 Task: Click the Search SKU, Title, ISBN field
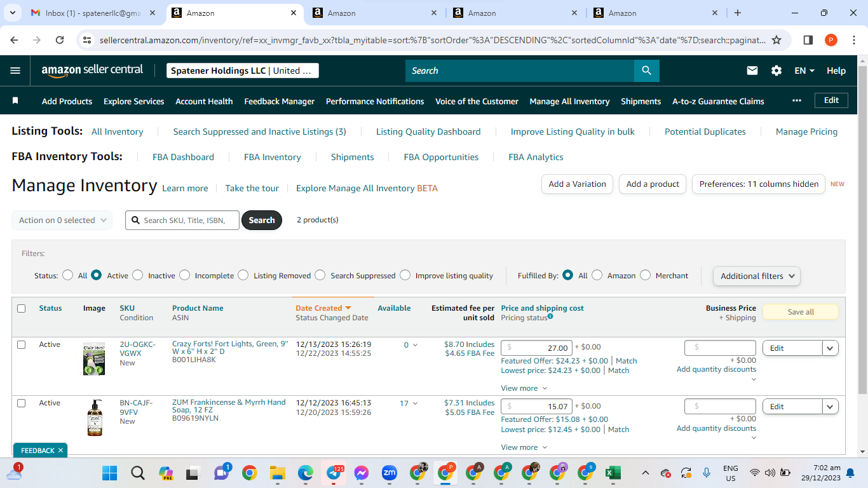coord(182,220)
